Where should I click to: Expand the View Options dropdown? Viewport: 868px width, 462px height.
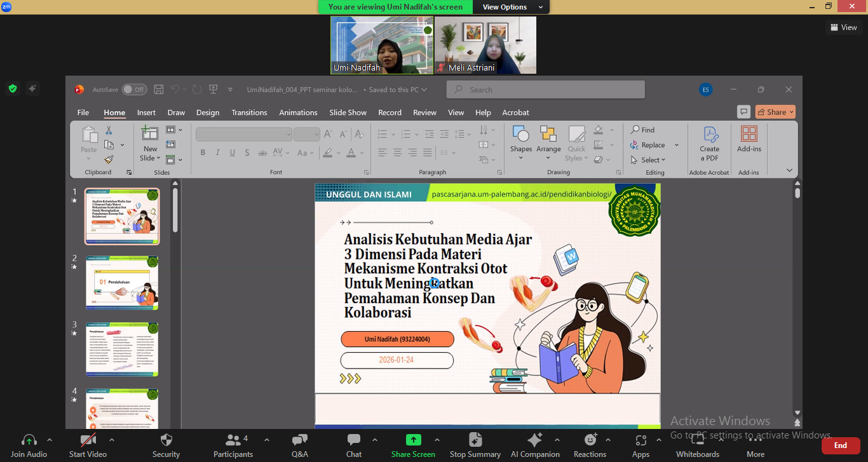tap(512, 7)
